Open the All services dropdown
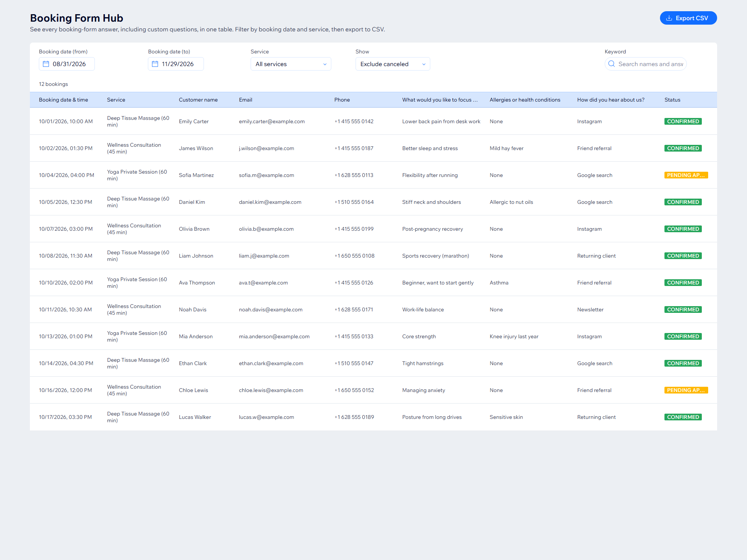 (291, 64)
